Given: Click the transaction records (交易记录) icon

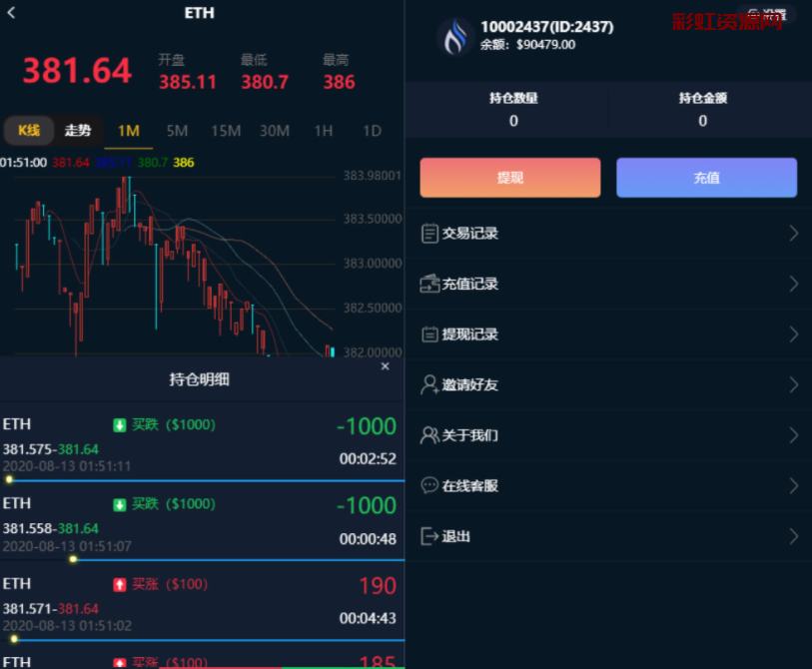Looking at the screenshot, I should tap(429, 234).
